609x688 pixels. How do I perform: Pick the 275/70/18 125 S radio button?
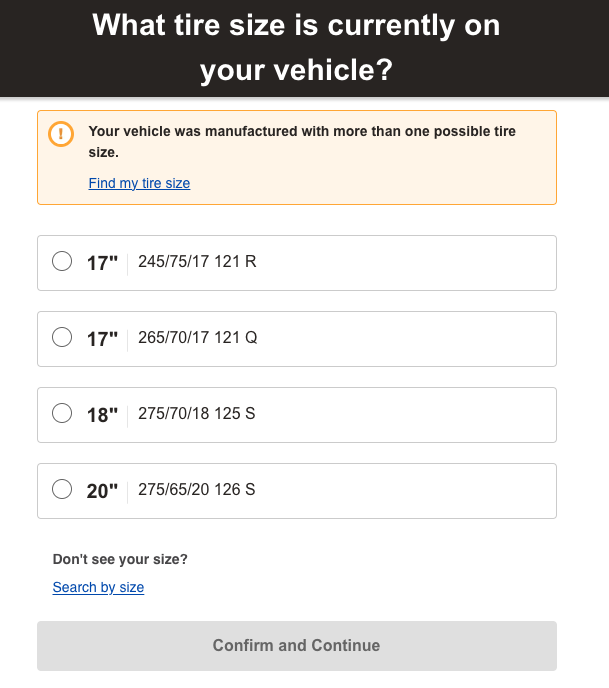pyautogui.click(x=62, y=413)
